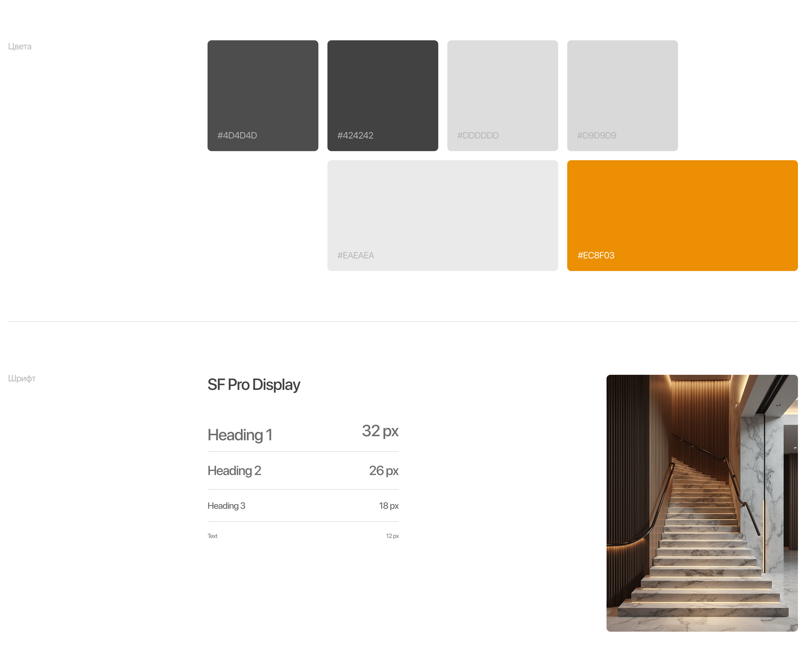Select the Heading 3 label
The width and height of the screenshot is (806, 672).
[x=226, y=506]
